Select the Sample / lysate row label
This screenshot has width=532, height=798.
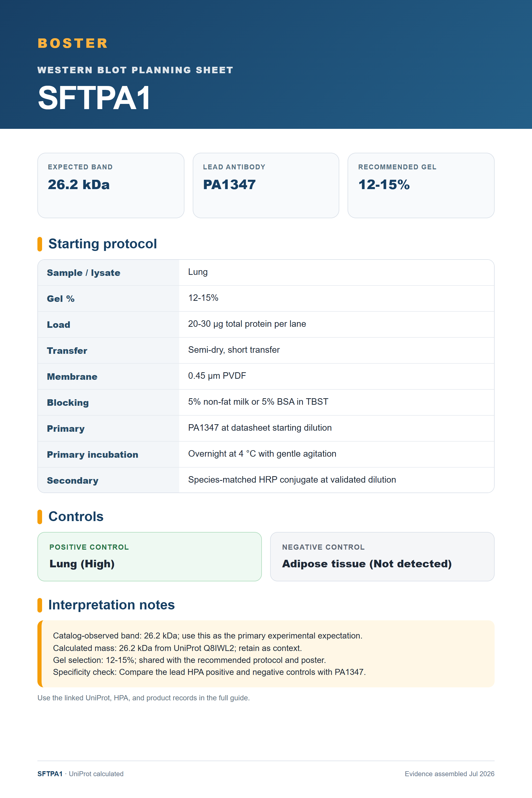[83, 273]
